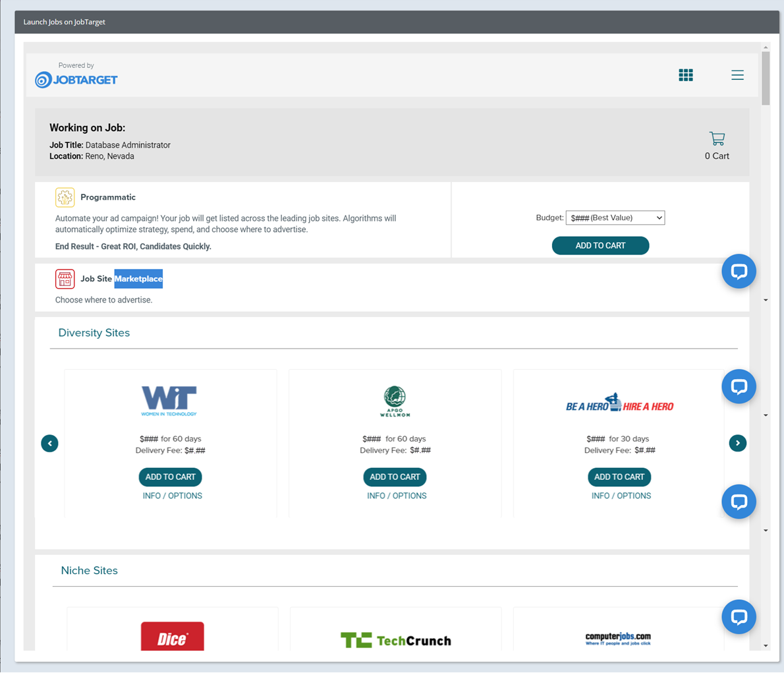784x673 pixels.
Task: Click the previous arrow in the Diversity Sites carousel
Action: [49, 443]
